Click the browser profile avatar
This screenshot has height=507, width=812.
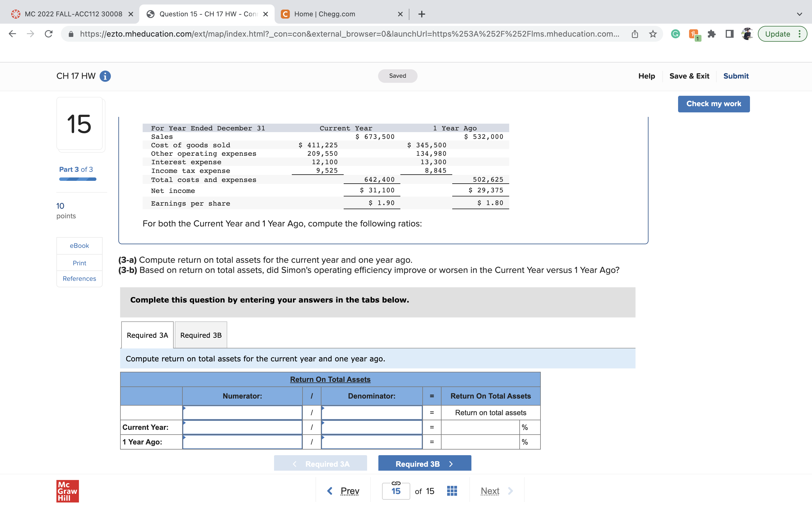[x=747, y=34]
